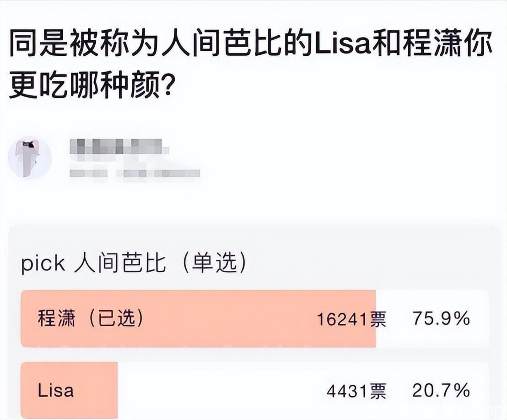Viewport: 507px width, 420px height.
Task: Click 更吃哪种颜? in the title
Action: coord(91,86)
